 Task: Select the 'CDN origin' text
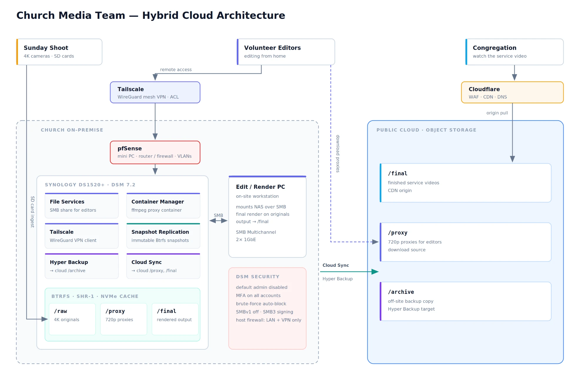coord(400,191)
